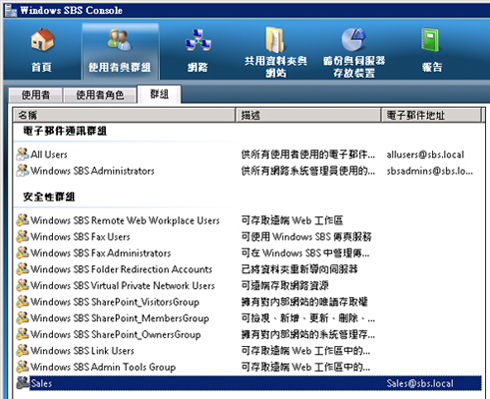Click the icon beside Windows SBS Fax Users
Screen dimensions: 490x399
[x=23, y=236]
